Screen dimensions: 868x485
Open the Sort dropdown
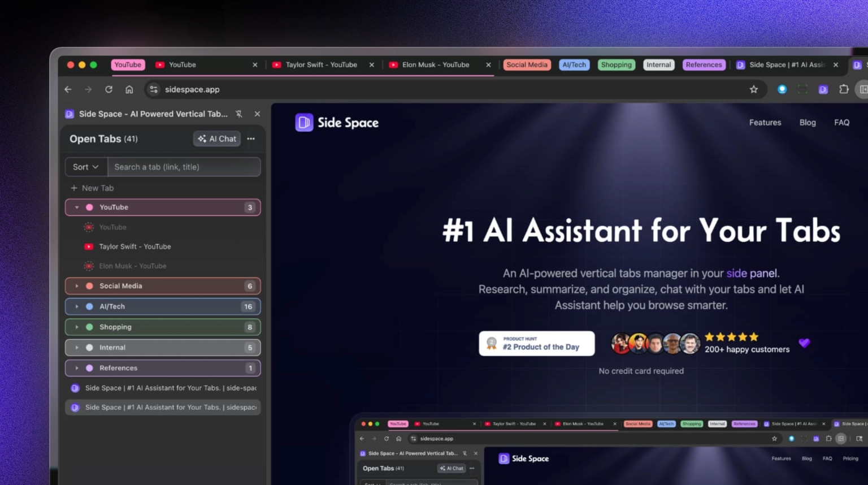click(86, 167)
